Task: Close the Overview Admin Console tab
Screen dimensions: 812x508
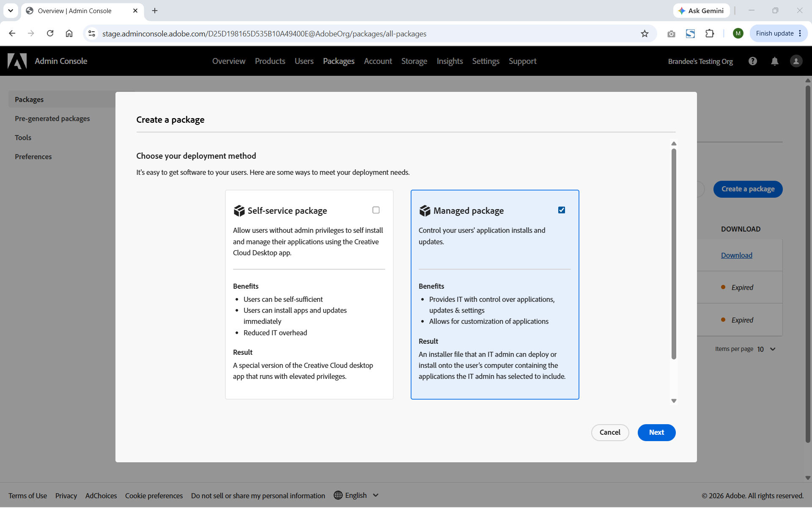Action: [x=135, y=11]
